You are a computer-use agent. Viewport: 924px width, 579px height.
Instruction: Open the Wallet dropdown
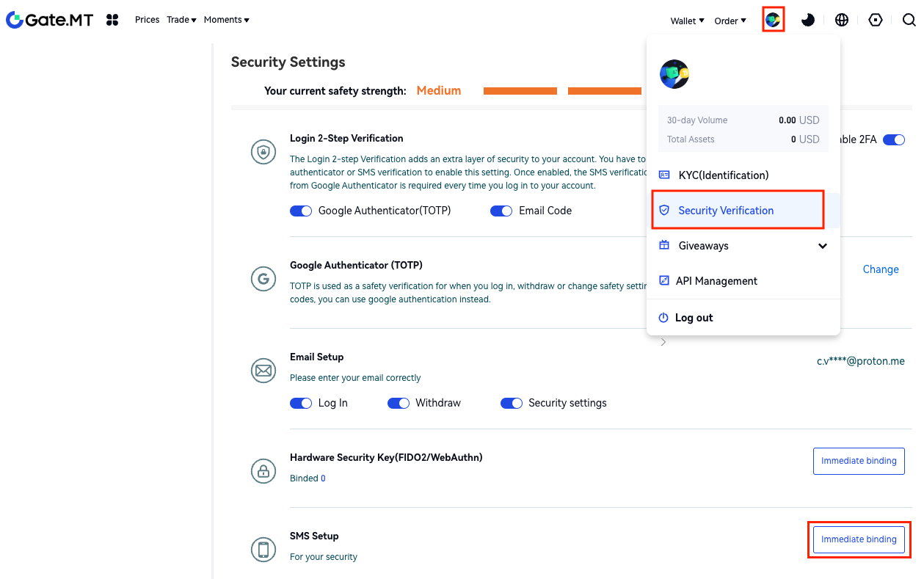pyautogui.click(x=687, y=21)
